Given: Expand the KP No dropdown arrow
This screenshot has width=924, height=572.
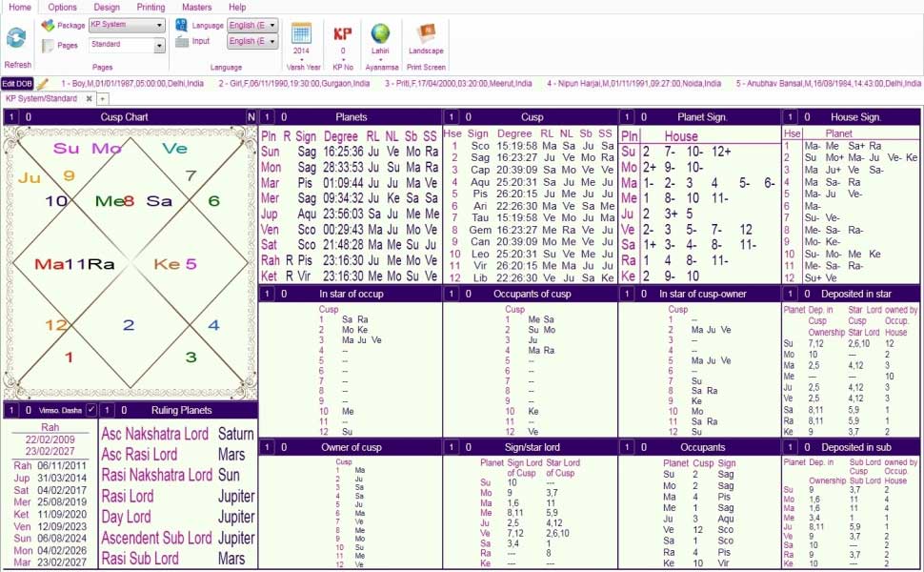Looking at the screenshot, I should 342,59.
